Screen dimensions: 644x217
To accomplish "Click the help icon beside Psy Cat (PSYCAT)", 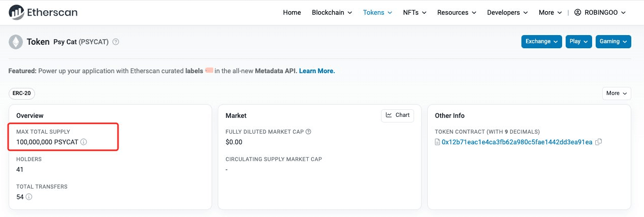I will pyautogui.click(x=116, y=42).
